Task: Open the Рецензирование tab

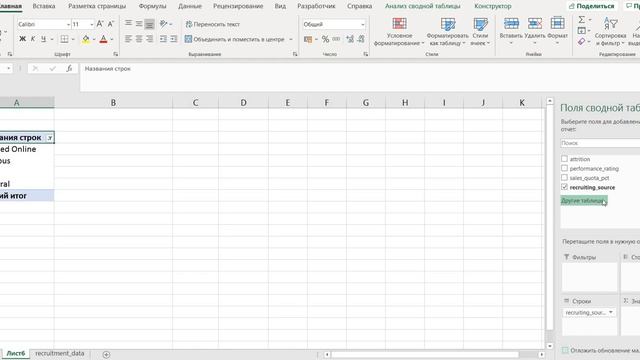Action: pos(238,6)
